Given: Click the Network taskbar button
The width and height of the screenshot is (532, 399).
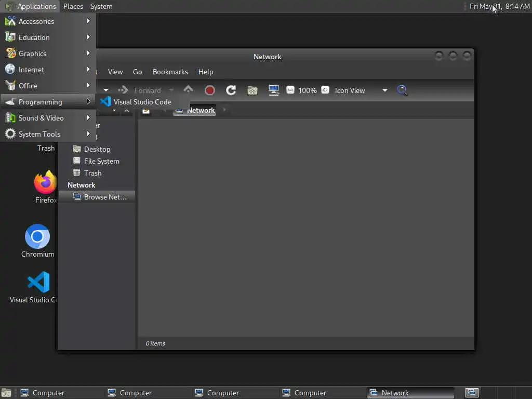Looking at the screenshot, I should click(x=410, y=393).
